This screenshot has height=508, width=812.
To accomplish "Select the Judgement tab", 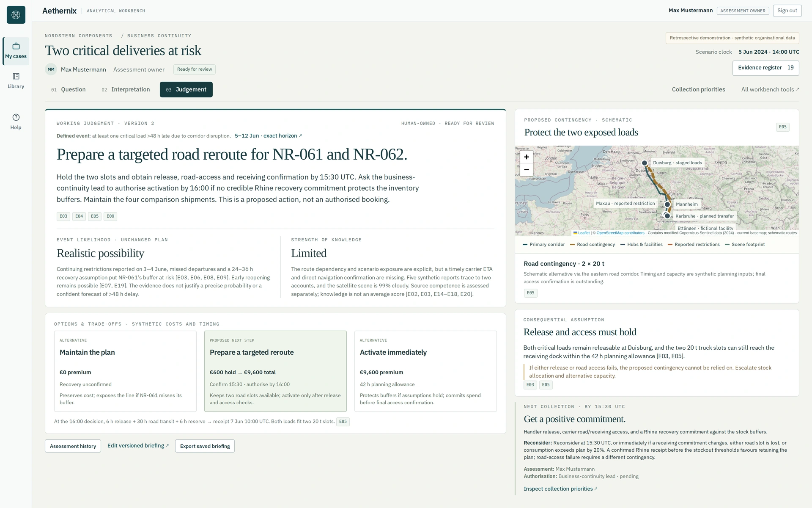I will point(186,89).
